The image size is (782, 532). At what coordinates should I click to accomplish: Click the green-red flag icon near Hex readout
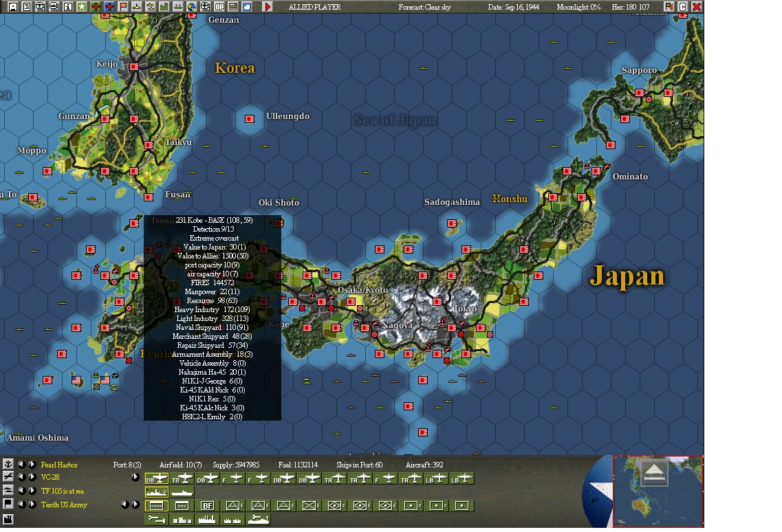coord(669,6)
